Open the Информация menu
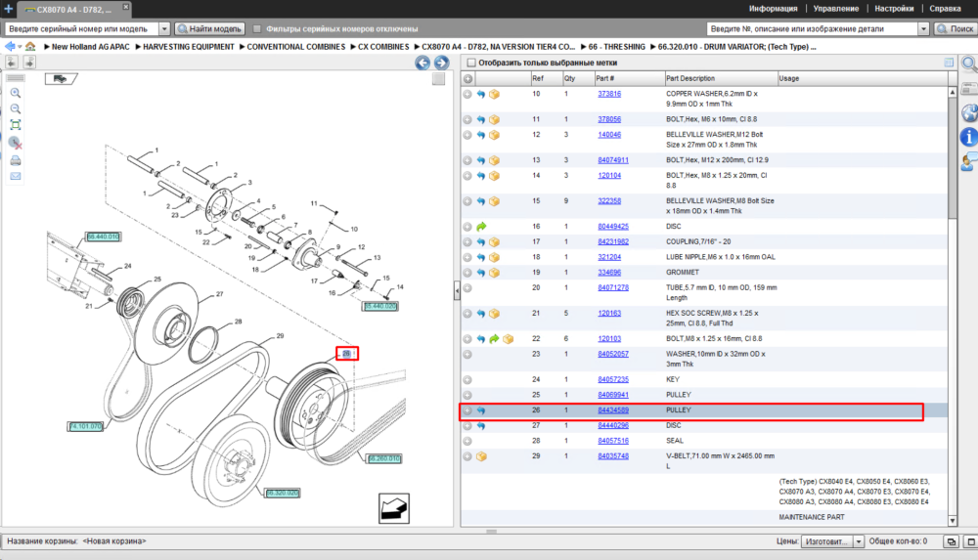The width and height of the screenshot is (978, 560). (773, 9)
